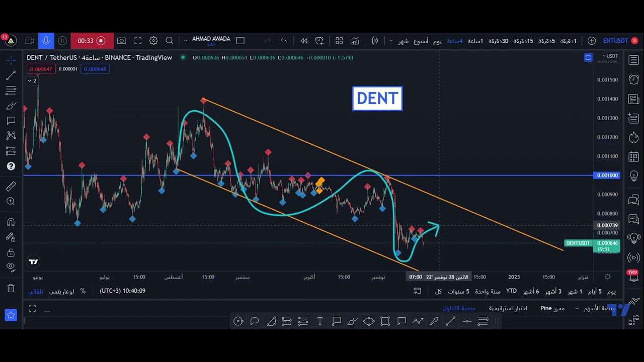Mute the microphone in the recorder bar
644x362 pixels.
coord(46,41)
